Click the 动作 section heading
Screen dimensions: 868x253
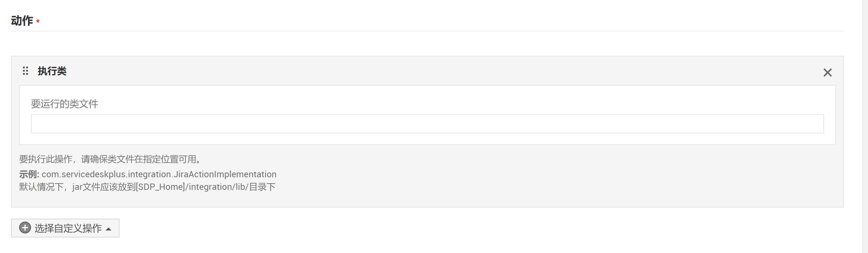22,21
